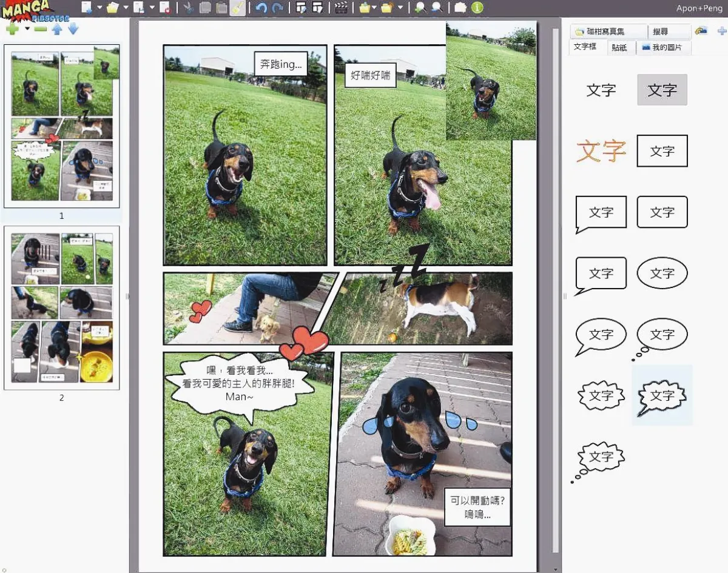Click the green minus remove-page icon
The image size is (728, 573).
point(41,29)
